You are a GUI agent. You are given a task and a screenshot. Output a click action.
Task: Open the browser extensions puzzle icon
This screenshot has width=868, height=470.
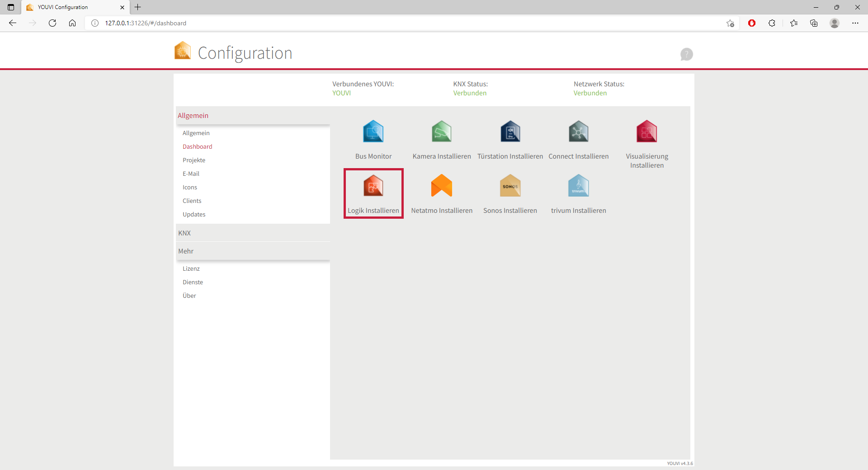(x=772, y=23)
